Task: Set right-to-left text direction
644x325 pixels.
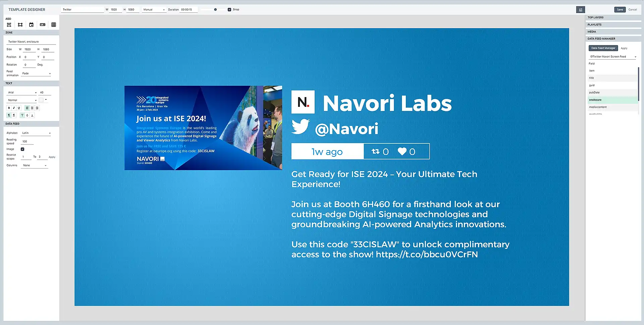Action: click(14, 115)
